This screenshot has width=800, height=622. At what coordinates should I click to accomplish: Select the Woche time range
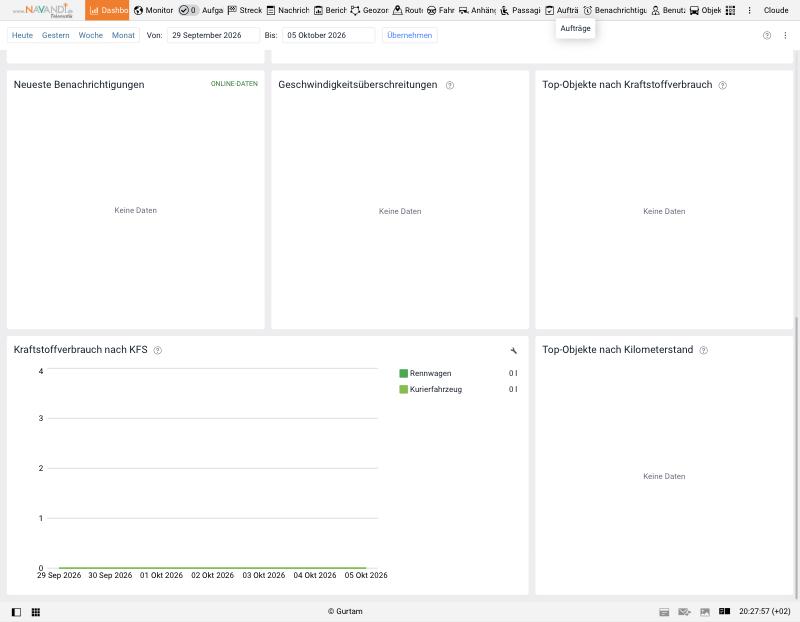(91, 35)
